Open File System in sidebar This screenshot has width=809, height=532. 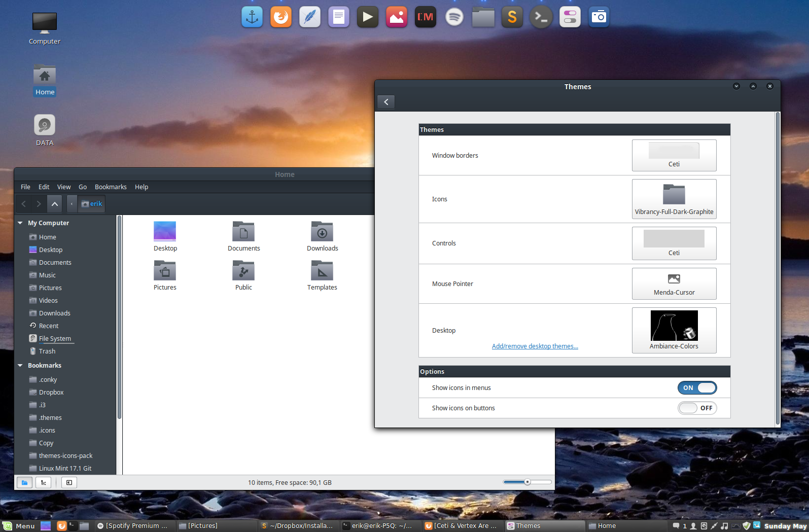[x=51, y=339]
